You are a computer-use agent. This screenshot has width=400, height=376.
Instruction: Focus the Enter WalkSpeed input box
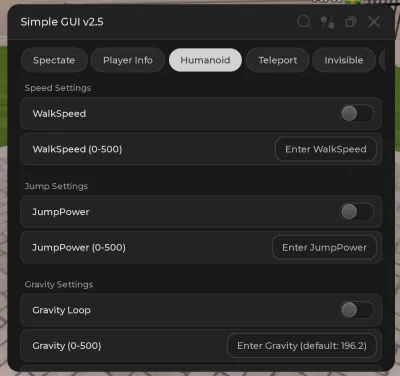pos(326,149)
